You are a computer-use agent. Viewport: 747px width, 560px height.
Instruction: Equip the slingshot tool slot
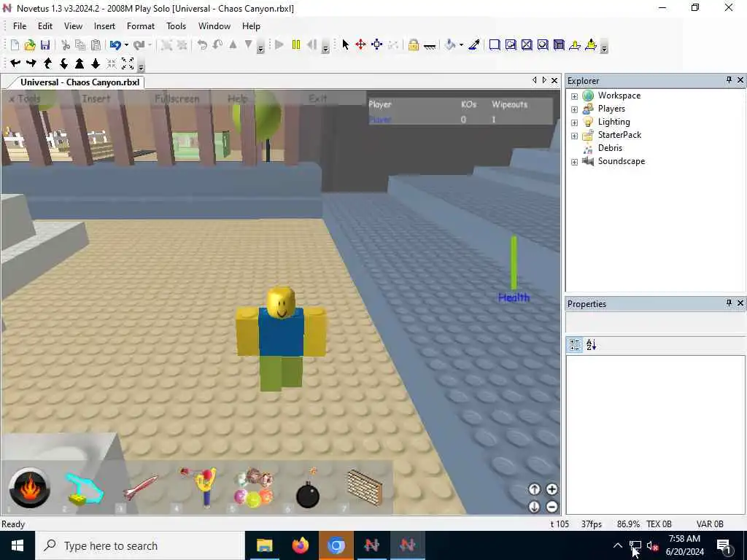point(199,488)
